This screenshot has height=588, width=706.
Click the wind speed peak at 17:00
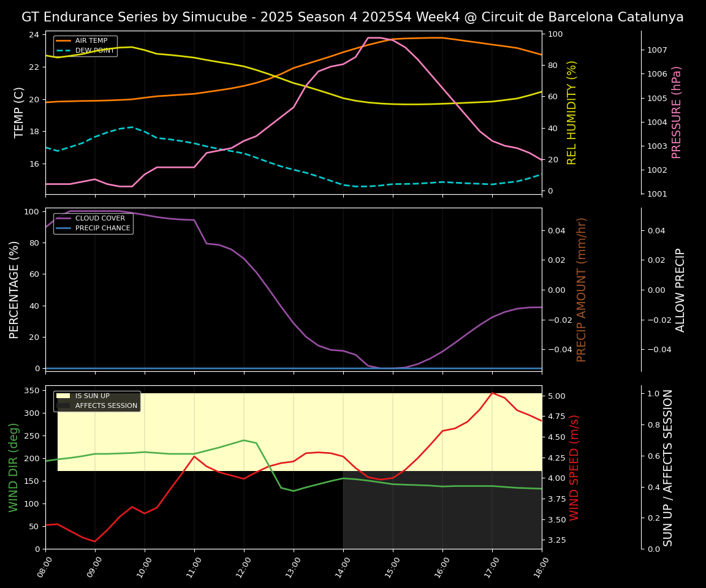point(492,393)
